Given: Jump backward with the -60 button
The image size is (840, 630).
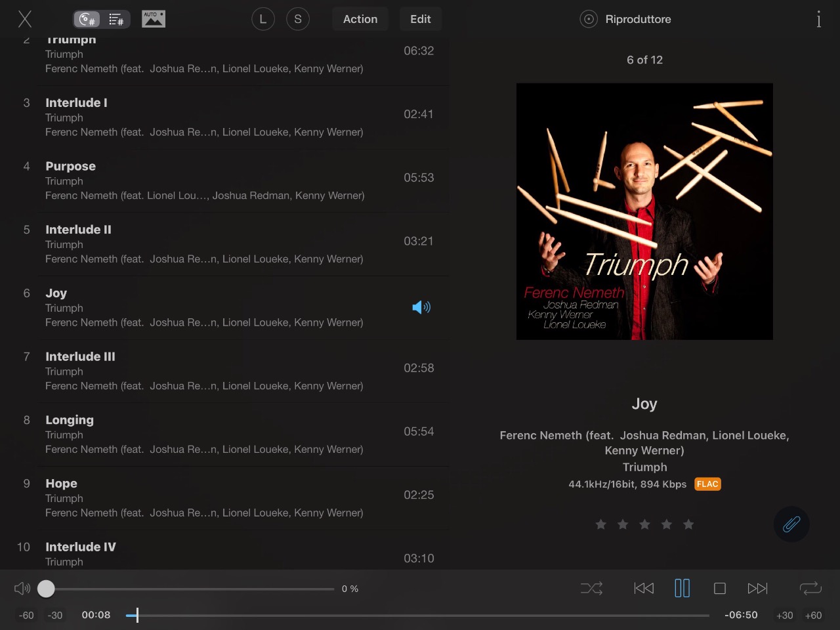Looking at the screenshot, I should click(x=26, y=616).
